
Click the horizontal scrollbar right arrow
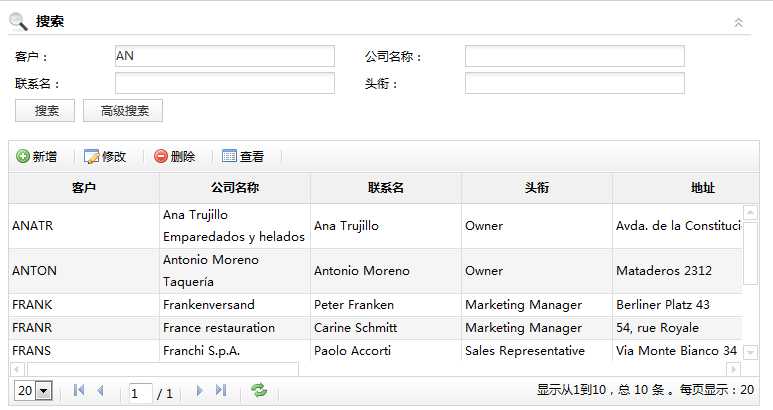pos(734,369)
